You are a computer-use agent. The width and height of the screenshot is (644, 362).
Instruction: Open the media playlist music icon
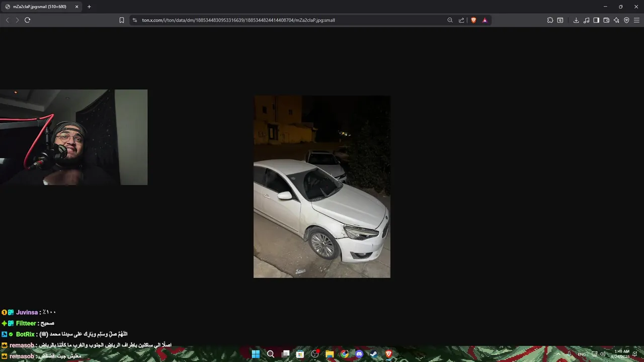(586, 20)
